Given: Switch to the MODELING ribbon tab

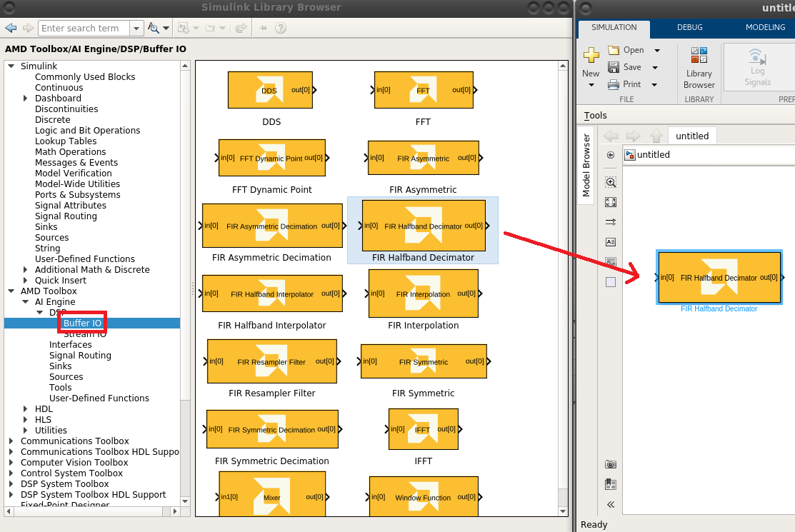Looking at the screenshot, I should pos(765,27).
